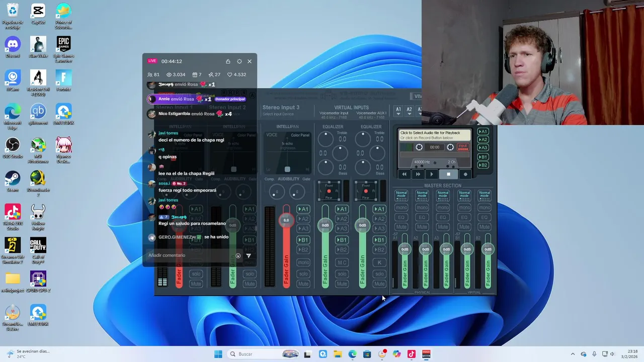Click Voicemeeter Input green fader knob
This screenshot has width=644, height=362.
325,225
